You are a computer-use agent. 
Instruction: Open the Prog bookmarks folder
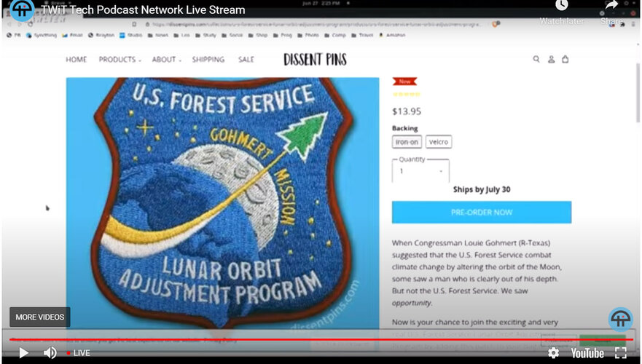[283, 35]
